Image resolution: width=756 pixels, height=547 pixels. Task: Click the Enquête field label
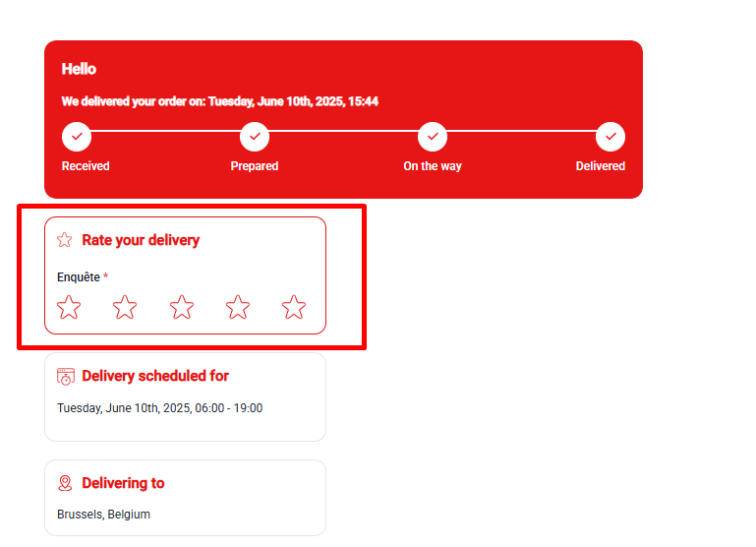[79, 277]
